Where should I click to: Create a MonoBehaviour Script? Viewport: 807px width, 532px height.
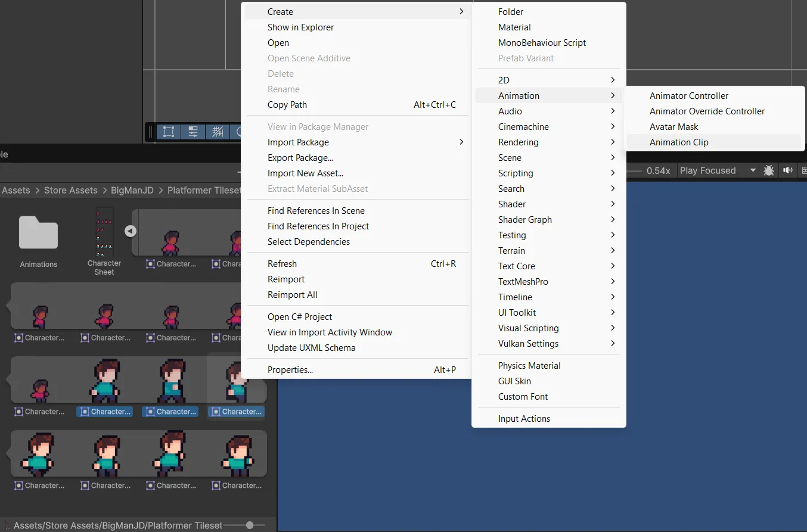548,43
